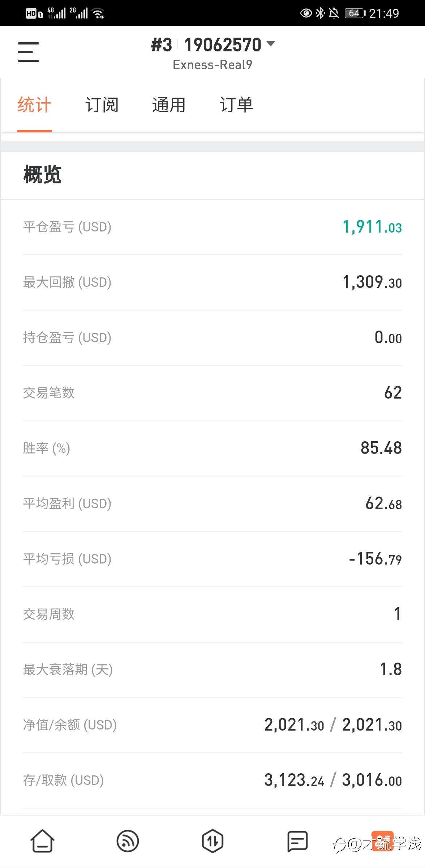Select the 统计 tab
The image size is (425, 868).
click(35, 105)
